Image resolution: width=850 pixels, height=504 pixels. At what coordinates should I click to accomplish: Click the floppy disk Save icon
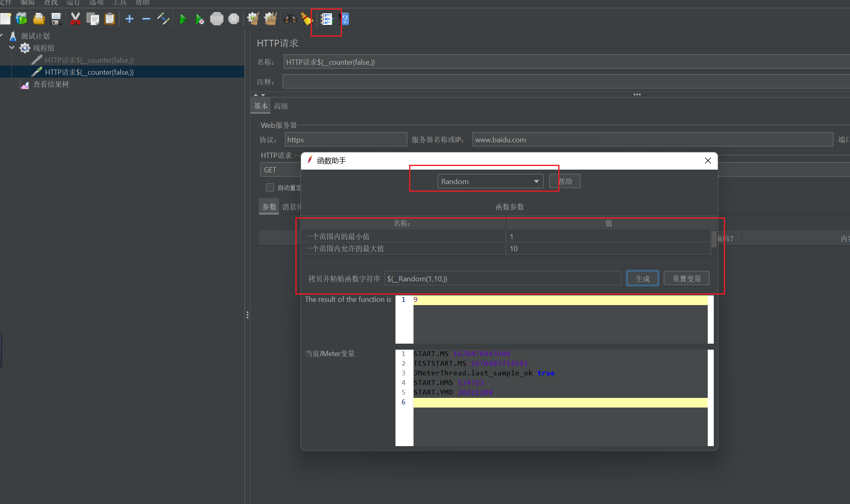tap(56, 19)
